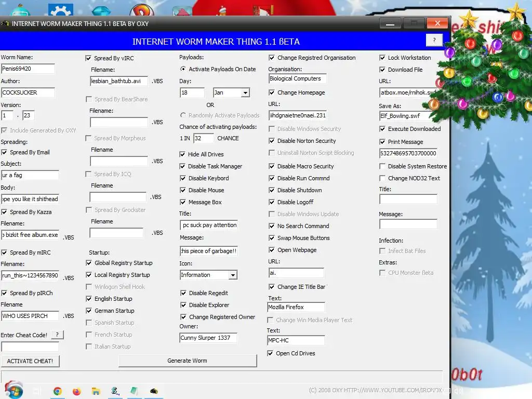Launch Google Chrome from the taskbar
The image size is (532, 399).
58,391
